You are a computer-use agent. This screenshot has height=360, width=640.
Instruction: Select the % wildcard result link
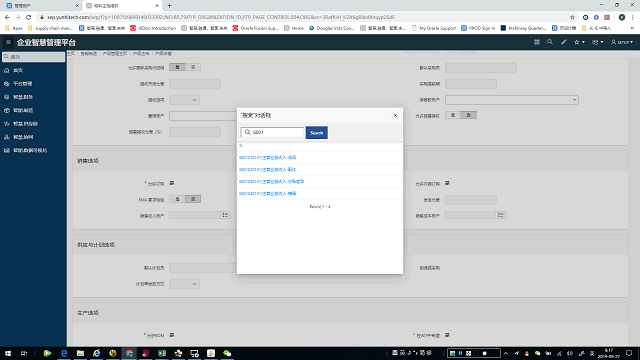point(241,146)
